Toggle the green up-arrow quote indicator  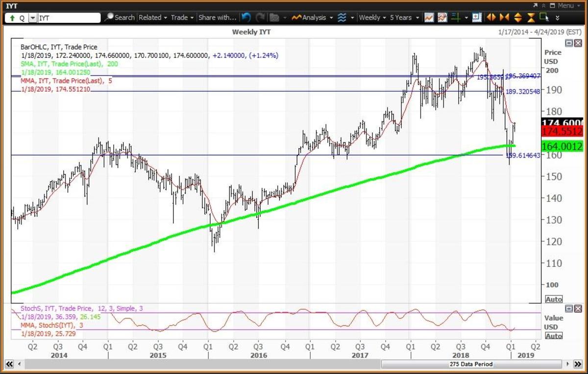coord(12,18)
